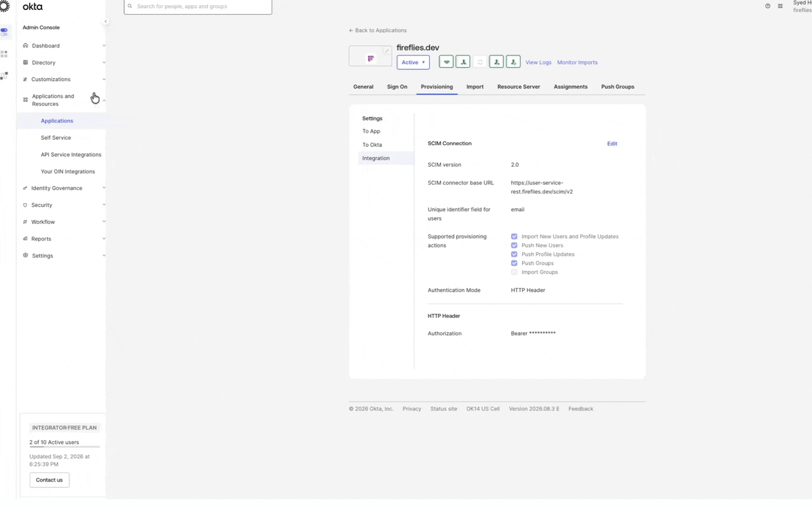Click the View Logs link
The height and width of the screenshot is (509, 812).
point(538,63)
